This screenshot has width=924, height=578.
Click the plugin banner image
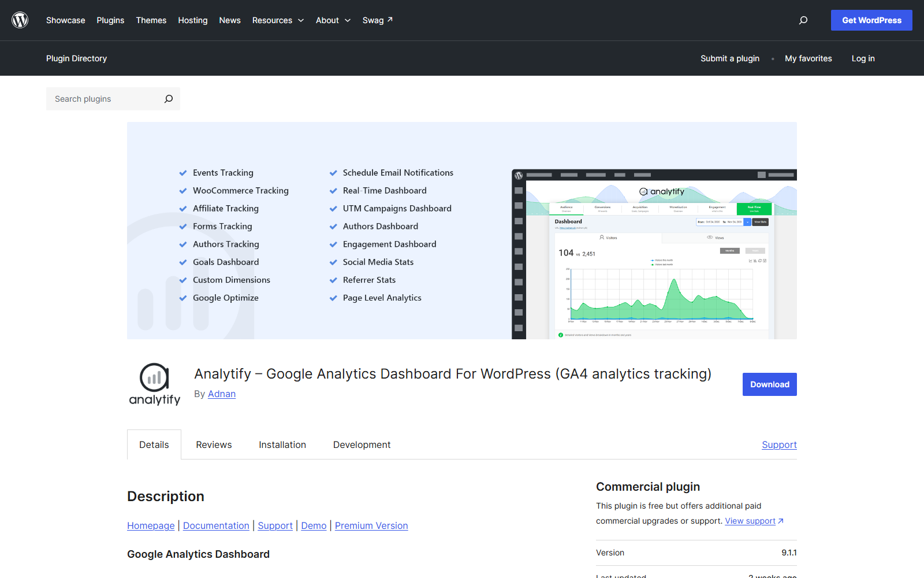(x=462, y=231)
